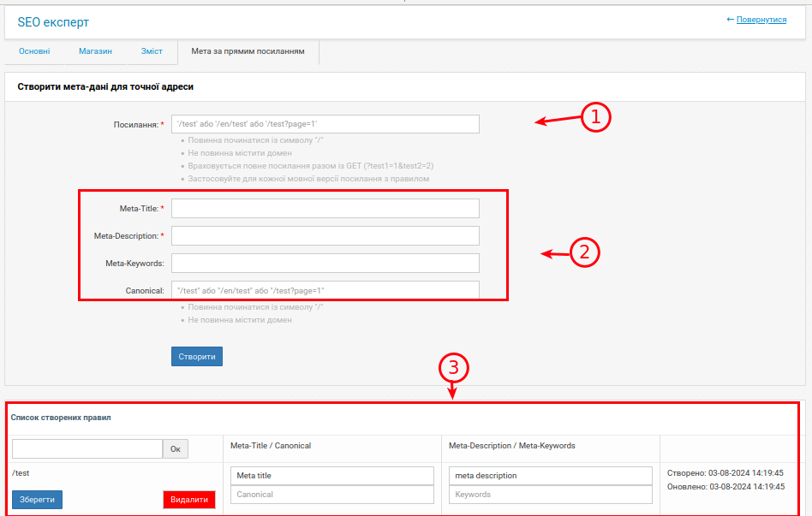Viewport: 812px width, 516px height.
Task: Click the rules list search field
Action: click(x=87, y=448)
